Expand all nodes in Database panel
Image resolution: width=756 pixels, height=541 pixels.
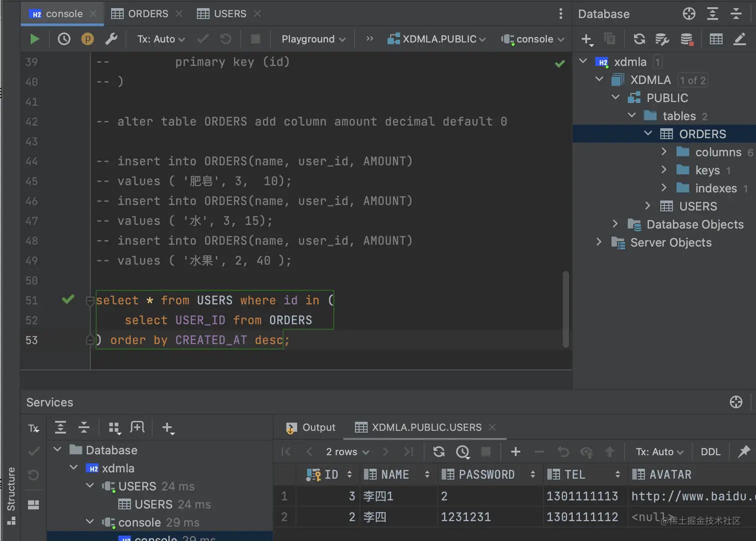coord(712,13)
